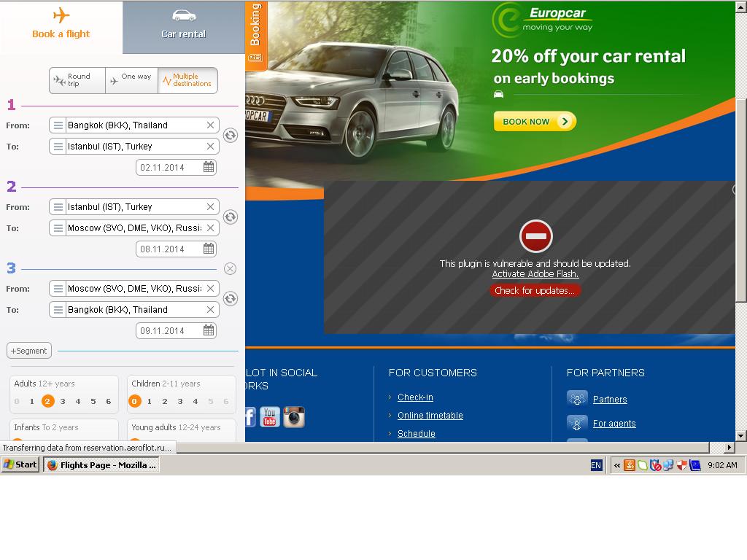This screenshot has width=747, height=560.
Task: Open airport list for segment 1 From field
Action: (58, 125)
